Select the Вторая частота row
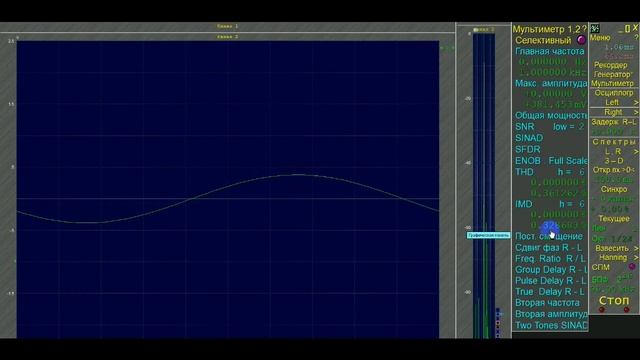The height and width of the screenshot is (360, 640). pyautogui.click(x=547, y=303)
